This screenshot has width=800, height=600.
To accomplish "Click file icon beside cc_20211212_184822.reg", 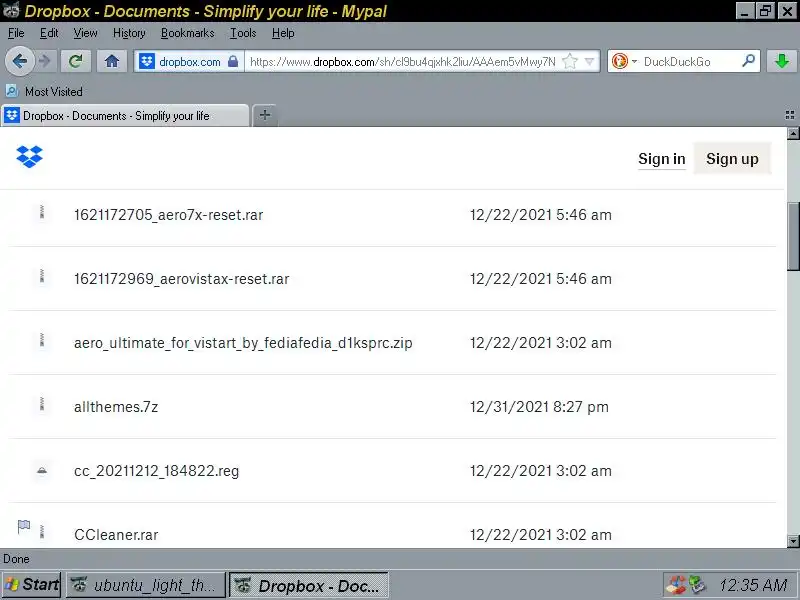I will point(42,470).
